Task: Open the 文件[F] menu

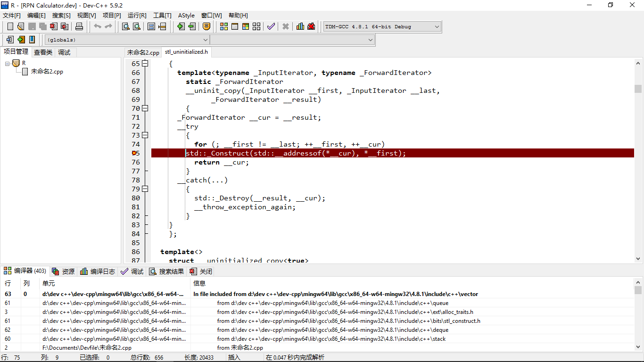Action: (12, 16)
